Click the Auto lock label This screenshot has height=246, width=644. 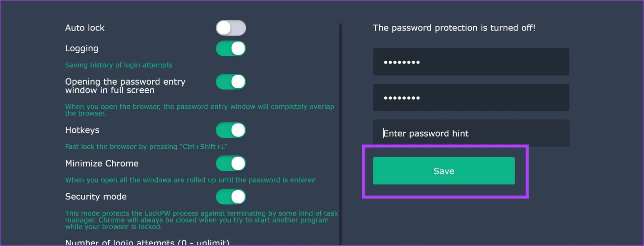[85, 28]
